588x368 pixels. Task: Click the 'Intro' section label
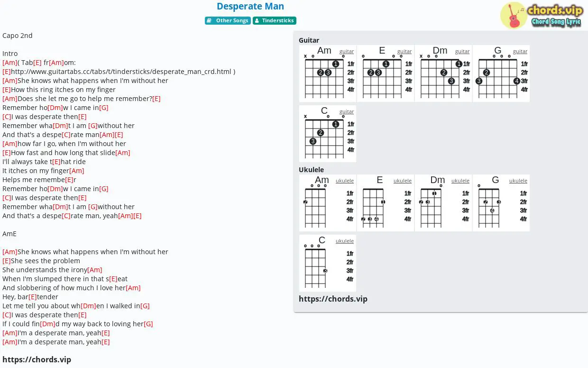pos(10,54)
